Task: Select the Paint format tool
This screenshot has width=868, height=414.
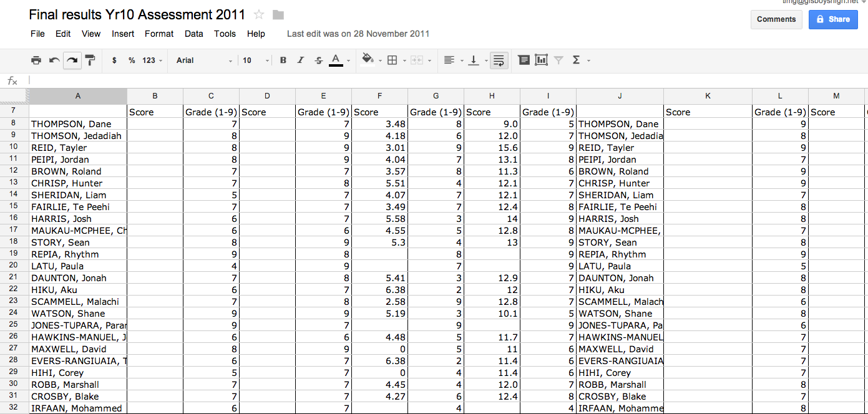Action: [90, 60]
